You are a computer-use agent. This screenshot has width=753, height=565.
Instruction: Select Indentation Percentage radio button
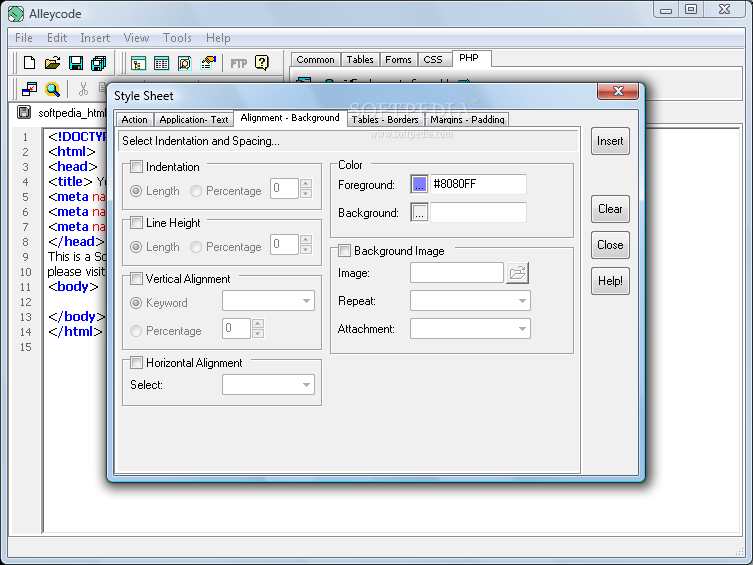click(195, 191)
